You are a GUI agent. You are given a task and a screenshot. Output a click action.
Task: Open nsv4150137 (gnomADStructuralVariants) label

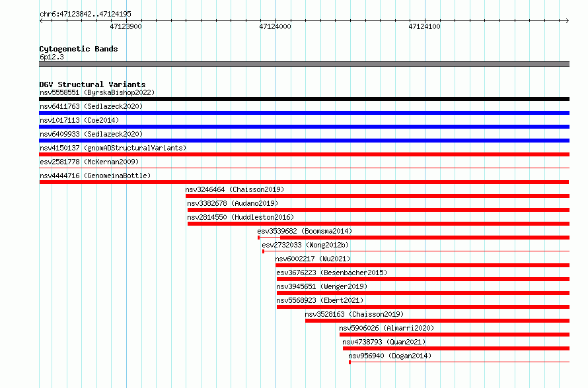pyautogui.click(x=113, y=148)
